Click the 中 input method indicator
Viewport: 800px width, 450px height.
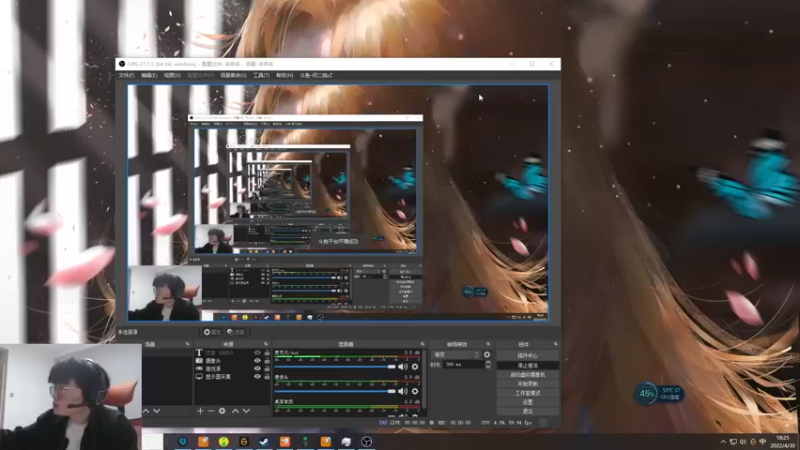coord(763,442)
